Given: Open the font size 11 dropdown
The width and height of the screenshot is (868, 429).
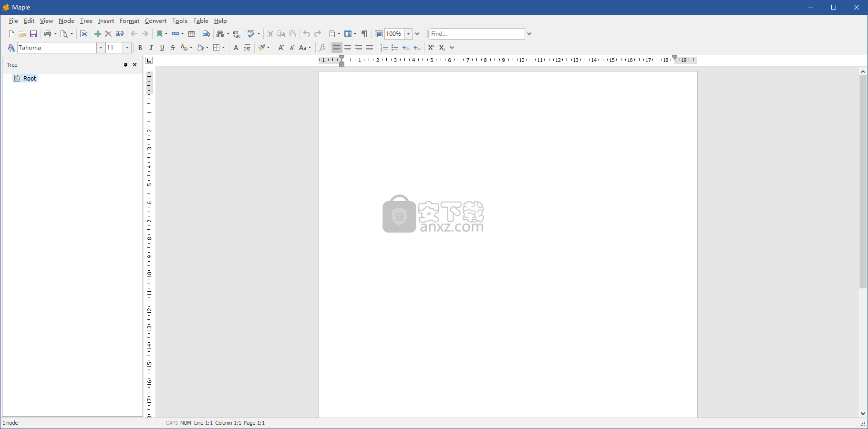Looking at the screenshot, I should click(x=127, y=48).
